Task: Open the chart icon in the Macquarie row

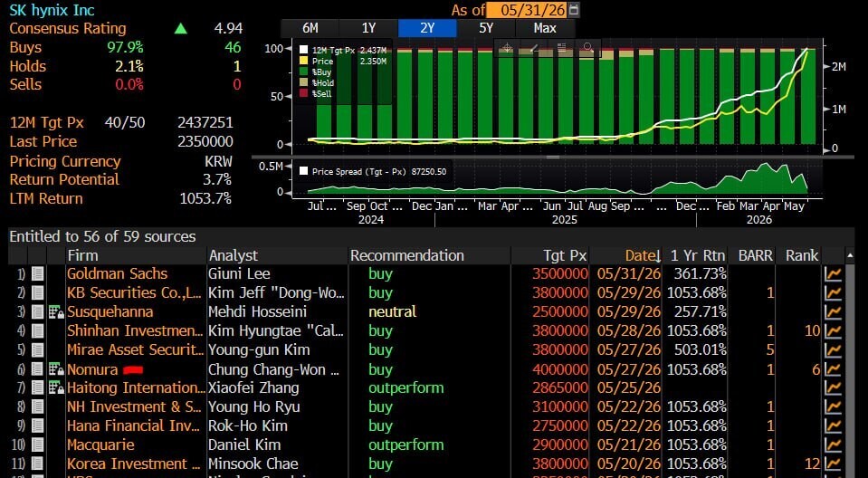Action: (x=833, y=445)
